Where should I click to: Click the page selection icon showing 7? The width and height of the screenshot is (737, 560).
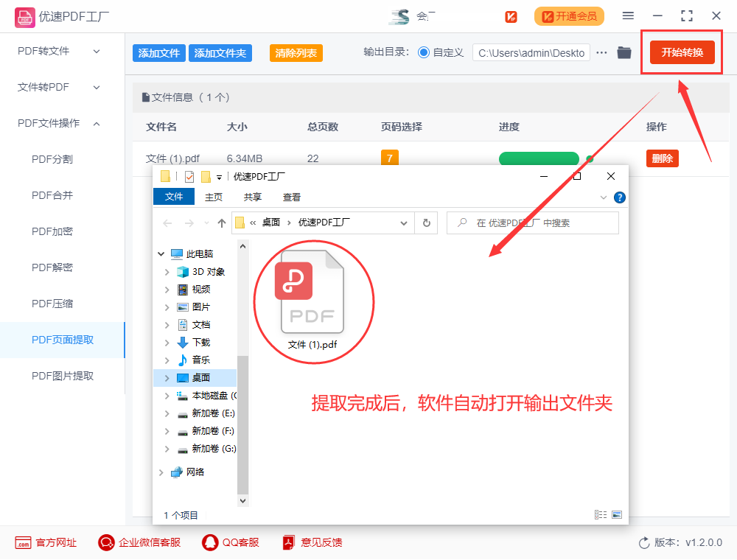(390, 158)
